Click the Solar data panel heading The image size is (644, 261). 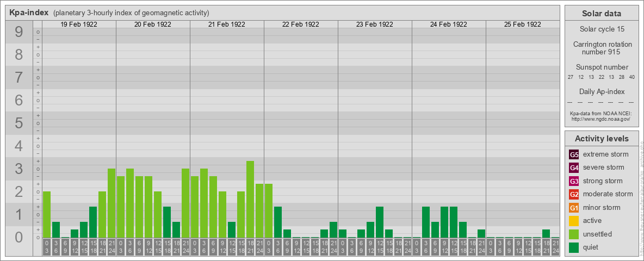coord(602,14)
